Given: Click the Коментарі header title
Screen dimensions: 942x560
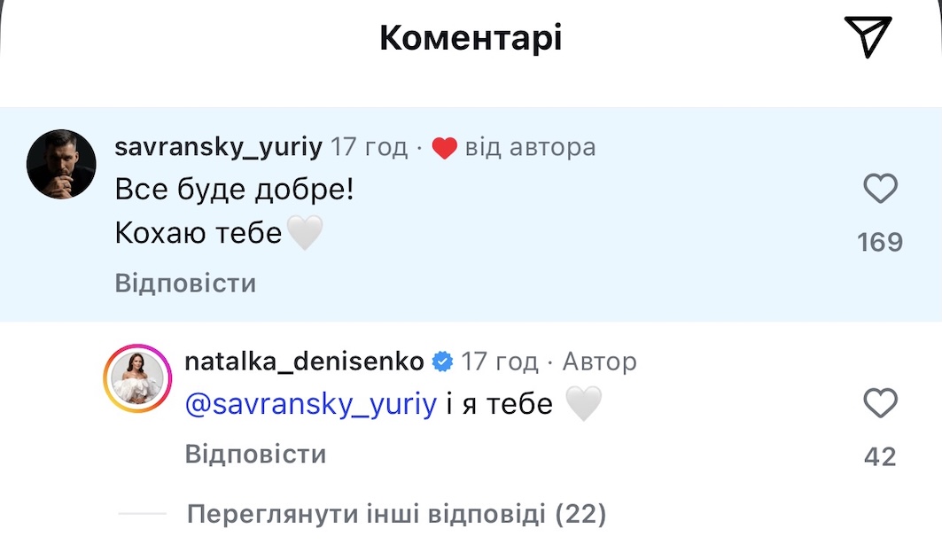Looking at the screenshot, I should pyautogui.click(x=471, y=38).
